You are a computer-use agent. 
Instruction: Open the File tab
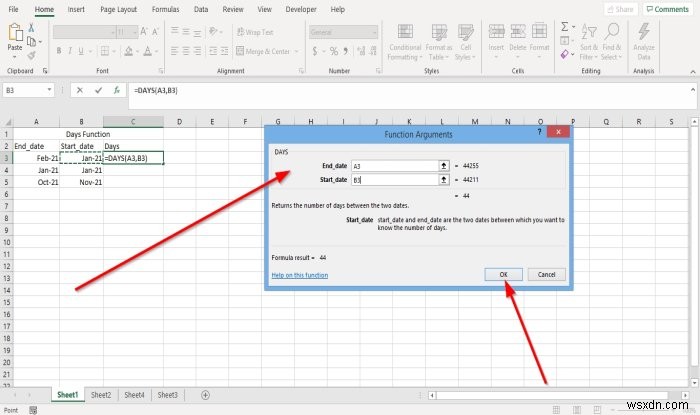(x=14, y=9)
